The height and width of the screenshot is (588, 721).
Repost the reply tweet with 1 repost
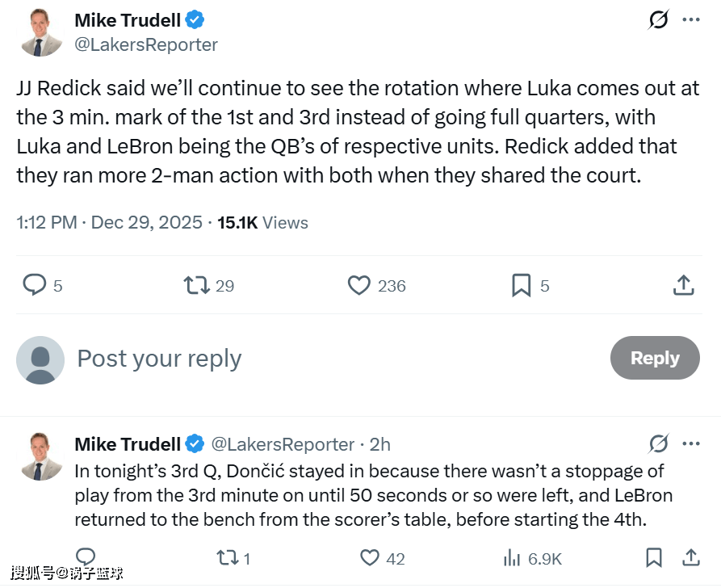227,558
